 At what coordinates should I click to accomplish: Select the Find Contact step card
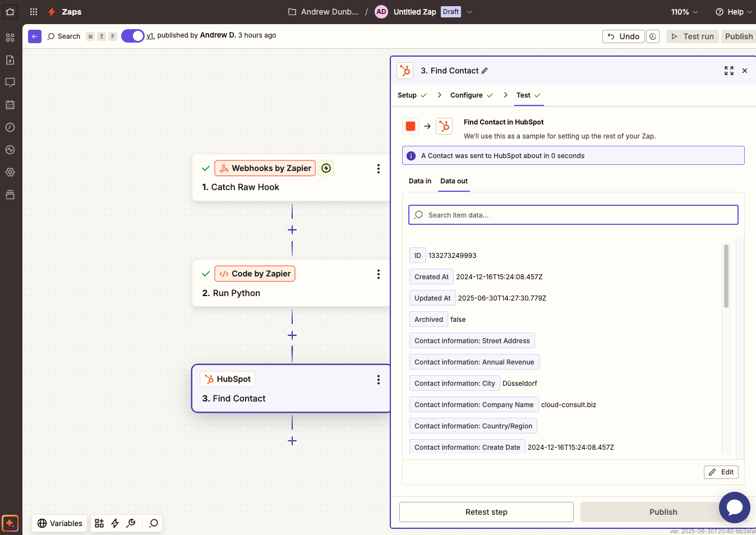click(x=291, y=389)
